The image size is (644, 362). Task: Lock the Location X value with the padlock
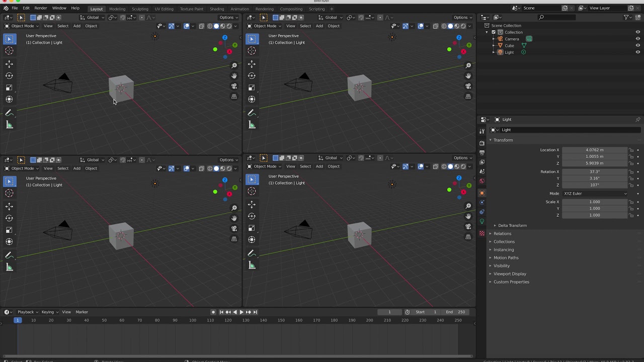(632, 150)
